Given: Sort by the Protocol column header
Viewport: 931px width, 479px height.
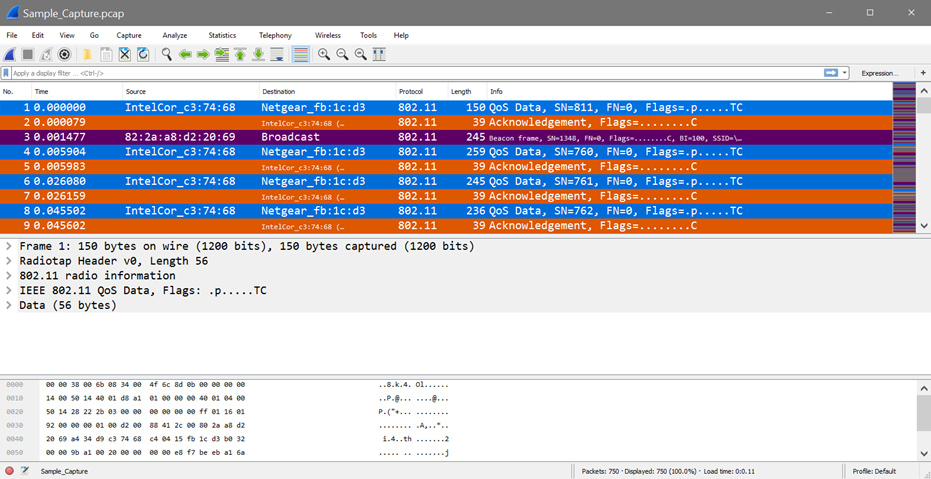Looking at the screenshot, I should 422,91.
